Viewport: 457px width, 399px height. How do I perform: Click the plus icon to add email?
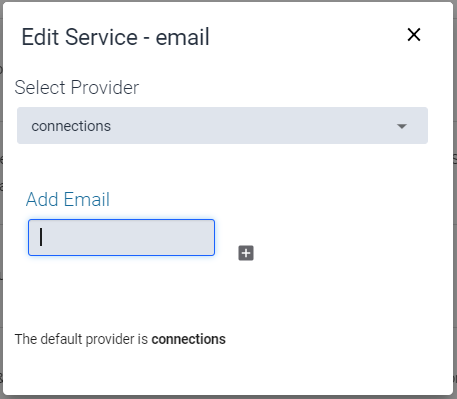coord(246,253)
